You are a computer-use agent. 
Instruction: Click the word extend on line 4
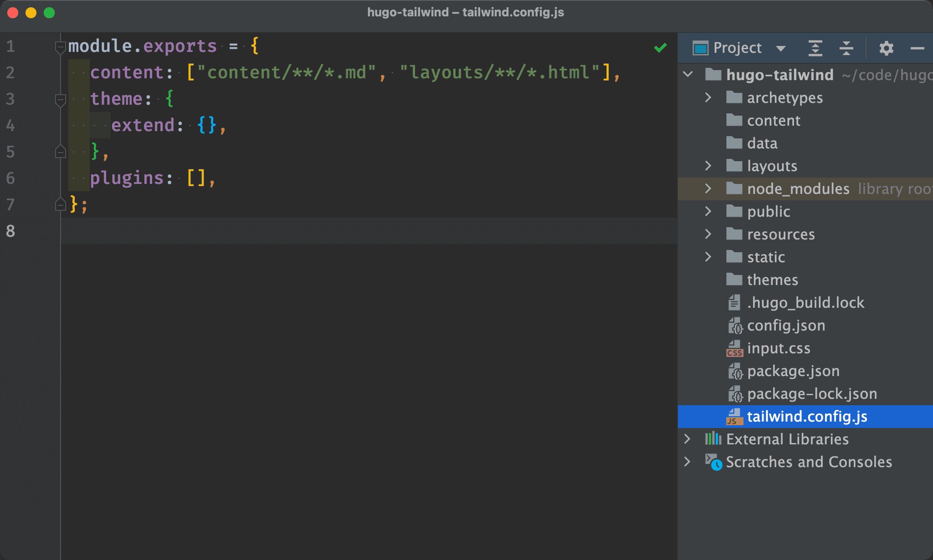[143, 125]
